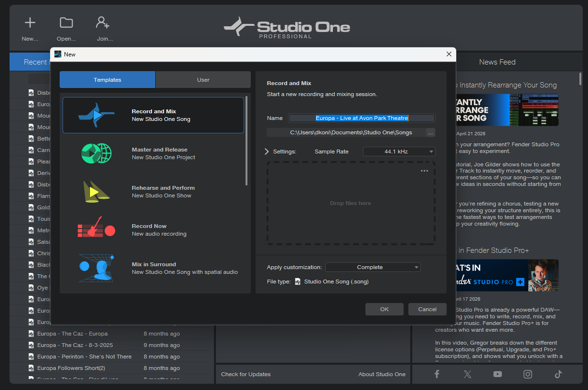This screenshot has width=588, height=390.
Task: Open the X social icon
Action: coord(467,374)
